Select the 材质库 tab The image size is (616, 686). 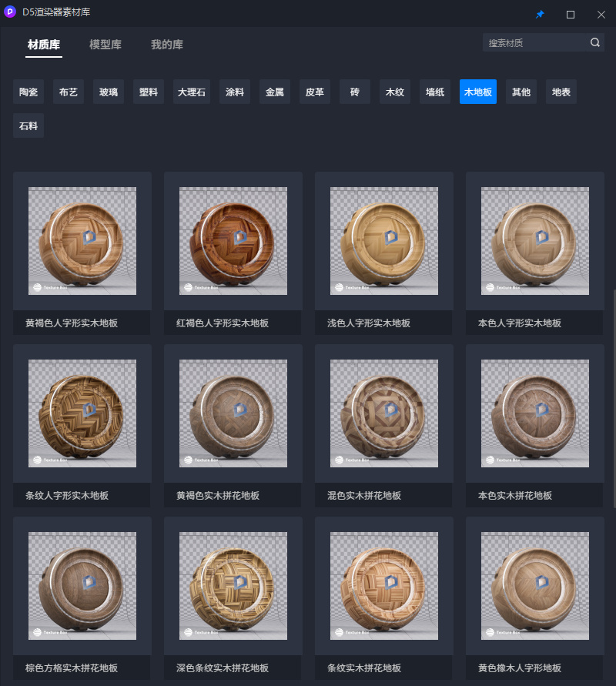pyautogui.click(x=44, y=45)
